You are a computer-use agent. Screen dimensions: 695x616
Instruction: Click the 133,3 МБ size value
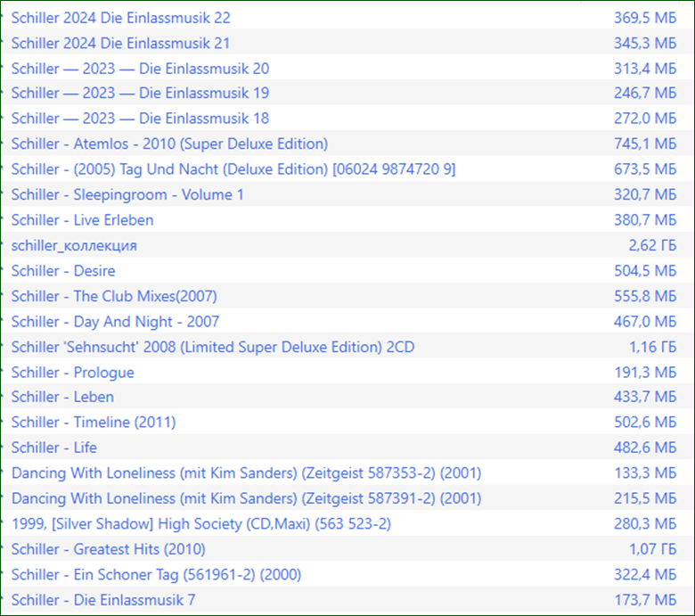(645, 473)
